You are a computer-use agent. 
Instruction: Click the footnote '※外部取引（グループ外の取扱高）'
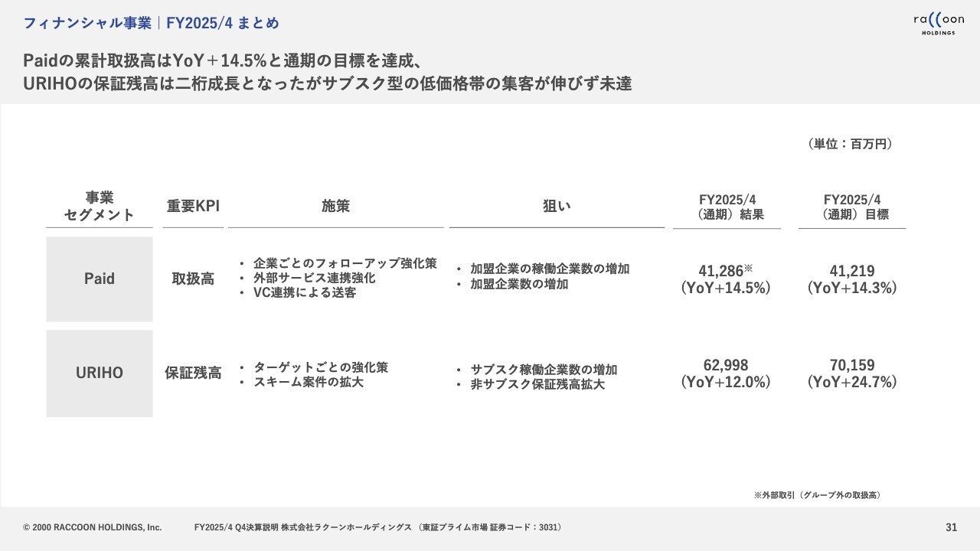click(x=819, y=495)
